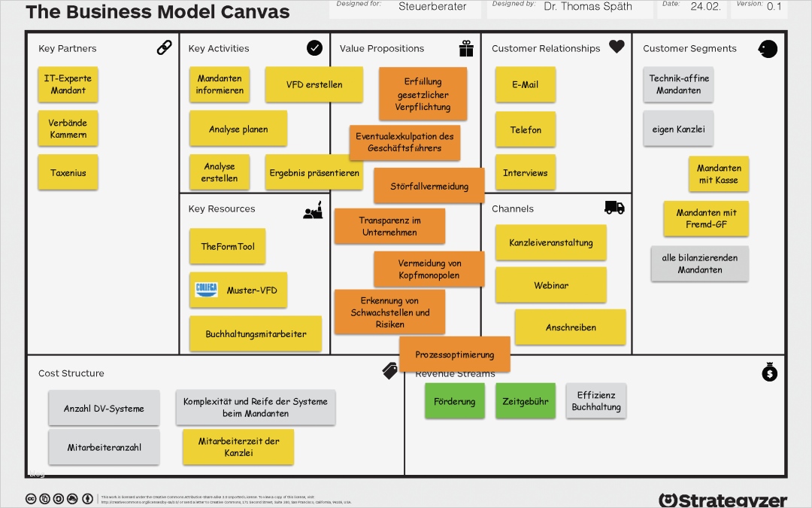Select the Störfallvermeidung orange note

[429, 186]
